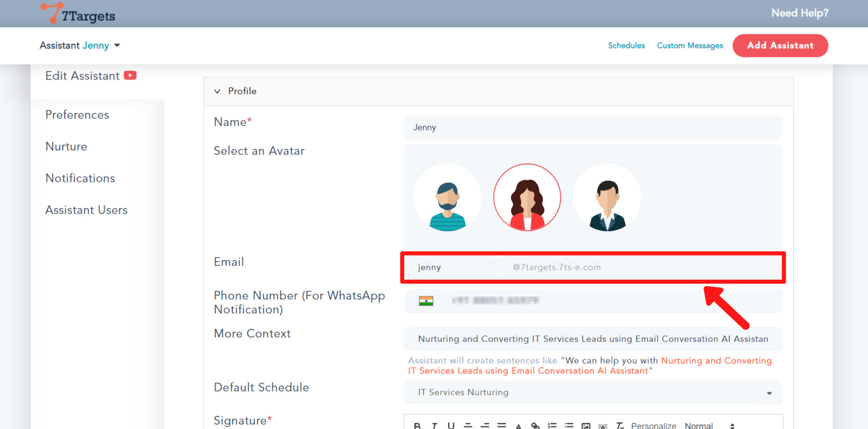This screenshot has width=868, height=429.
Task: Toggle italic formatting in the signature editor
Action: (x=434, y=425)
